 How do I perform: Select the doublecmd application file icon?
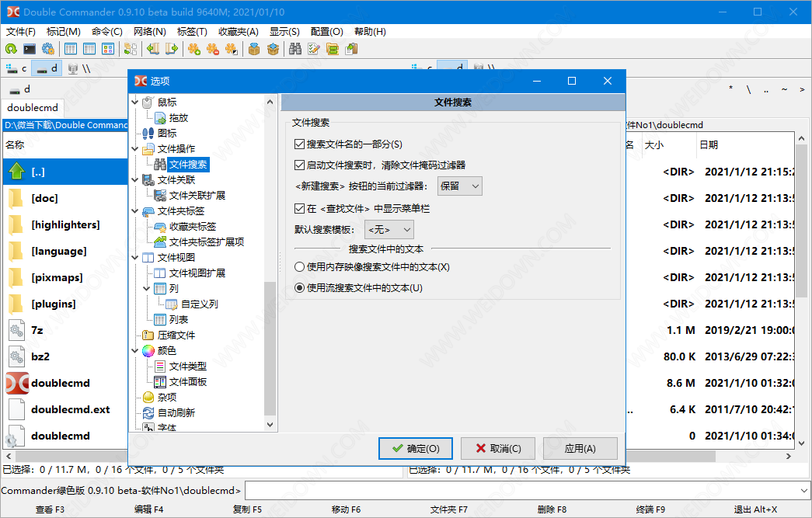pyautogui.click(x=17, y=383)
